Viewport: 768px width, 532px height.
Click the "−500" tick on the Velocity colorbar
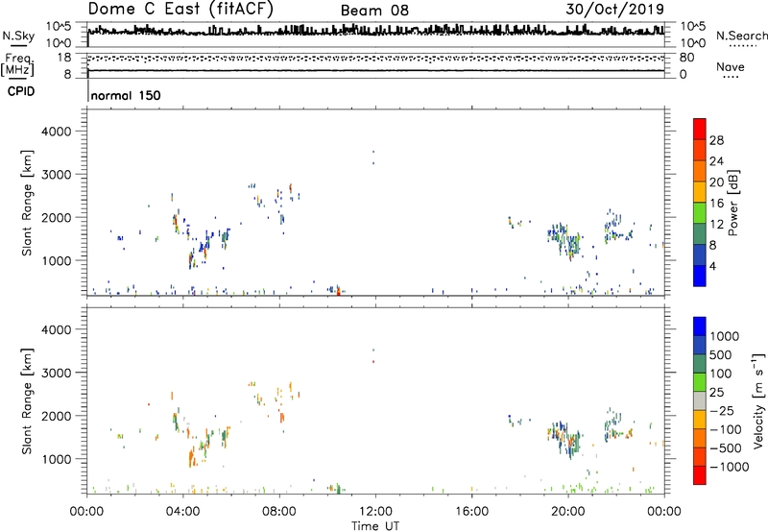[x=725, y=447]
